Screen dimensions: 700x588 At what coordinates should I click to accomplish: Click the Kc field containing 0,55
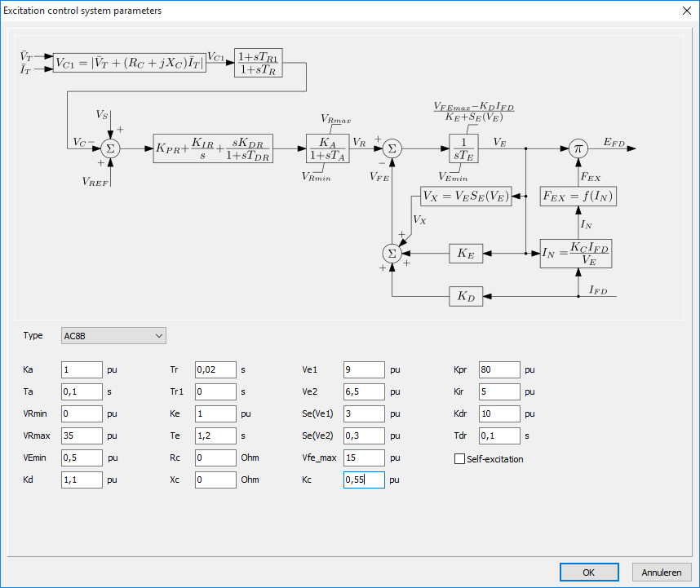coord(363,480)
